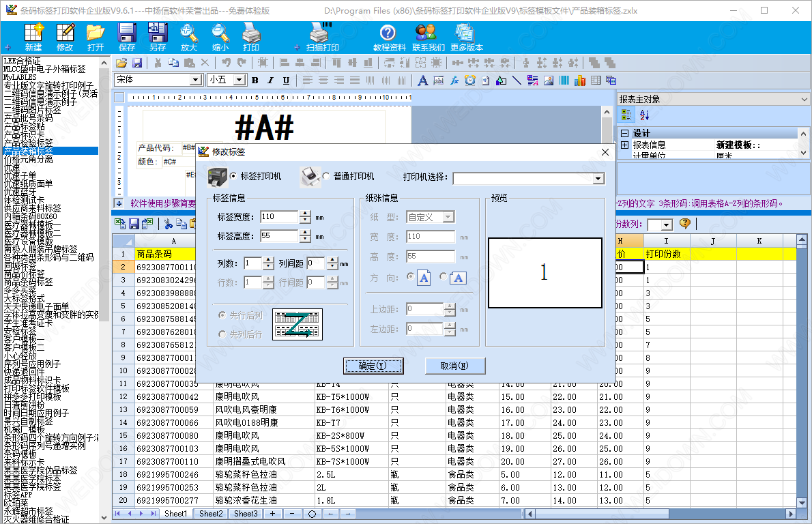Select the 标签打印机 radio button
The height and width of the screenshot is (524, 812).
233,176
